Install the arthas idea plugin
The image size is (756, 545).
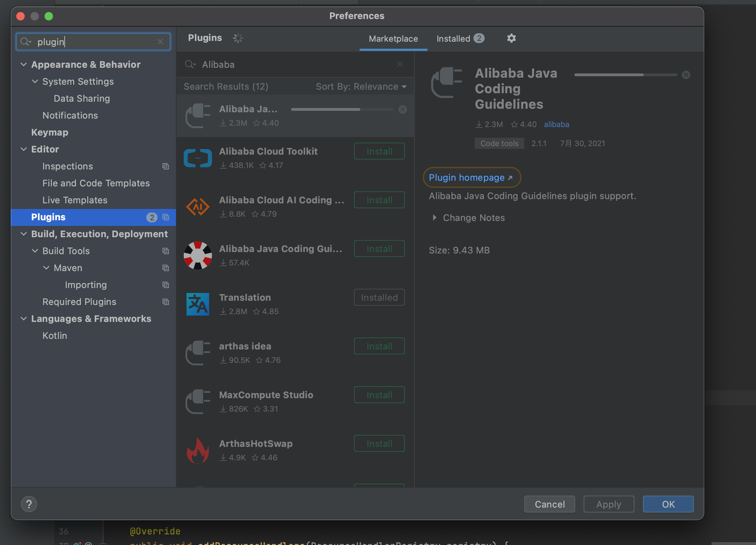379,346
